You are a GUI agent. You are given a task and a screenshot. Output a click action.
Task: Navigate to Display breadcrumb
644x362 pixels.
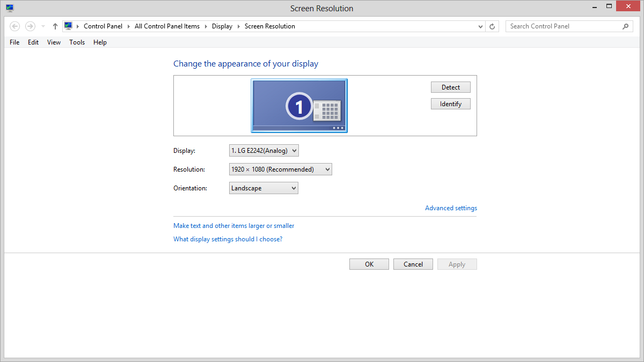point(222,26)
